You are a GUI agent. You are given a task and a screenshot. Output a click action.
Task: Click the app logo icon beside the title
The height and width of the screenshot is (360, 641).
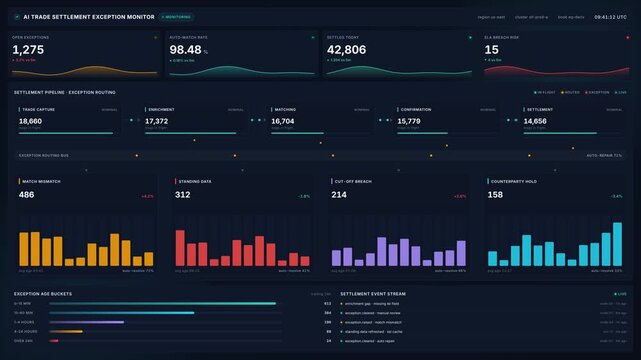click(17, 17)
